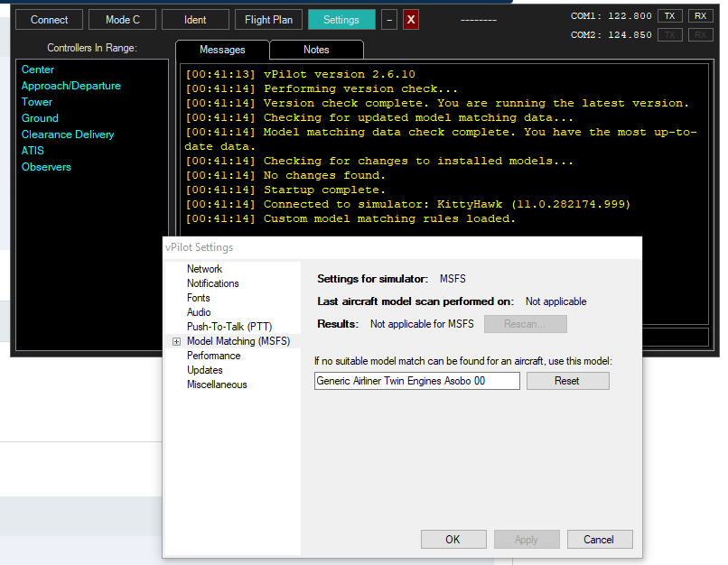This screenshot has width=728, height=565.
Task: Open Network settings category
Action: click(204, 269)
